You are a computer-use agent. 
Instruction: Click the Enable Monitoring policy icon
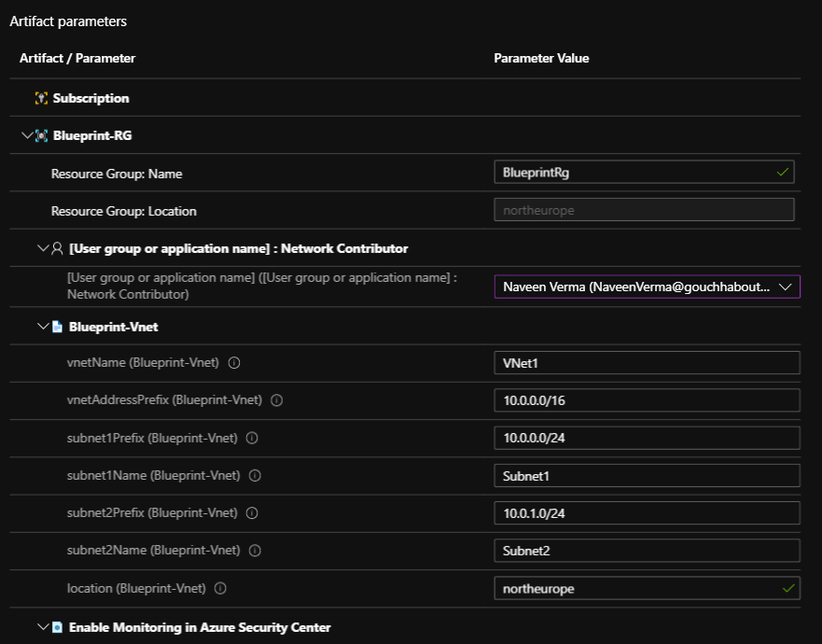[57, 627]
